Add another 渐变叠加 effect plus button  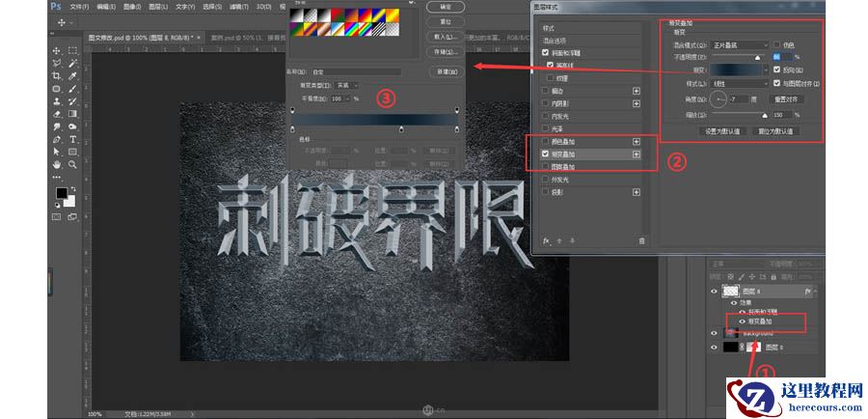tap(637, 154)
